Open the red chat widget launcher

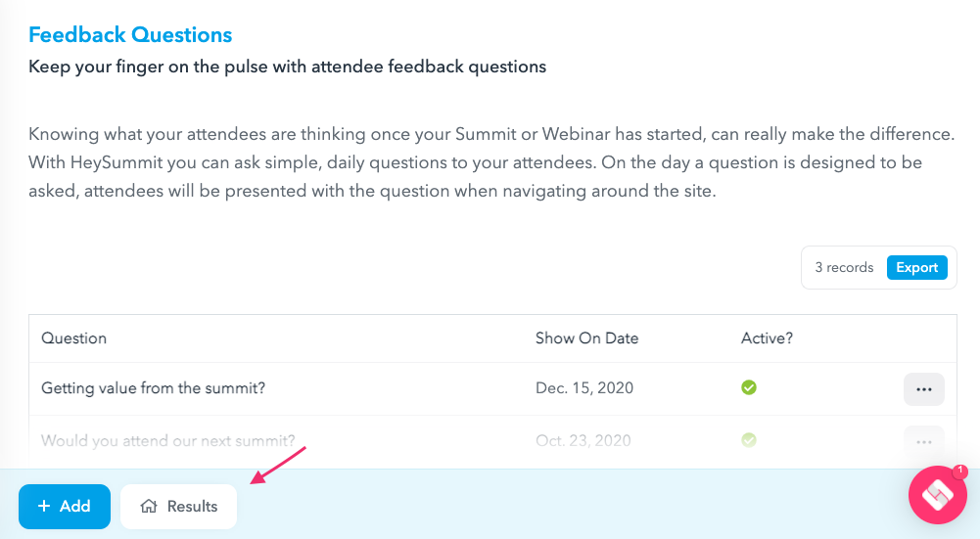938,495
